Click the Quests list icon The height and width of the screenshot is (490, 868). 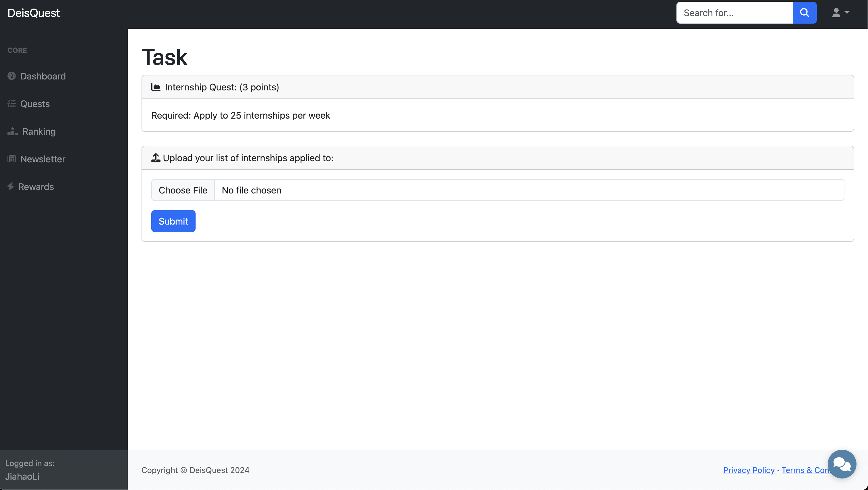(x=12, y=104)
